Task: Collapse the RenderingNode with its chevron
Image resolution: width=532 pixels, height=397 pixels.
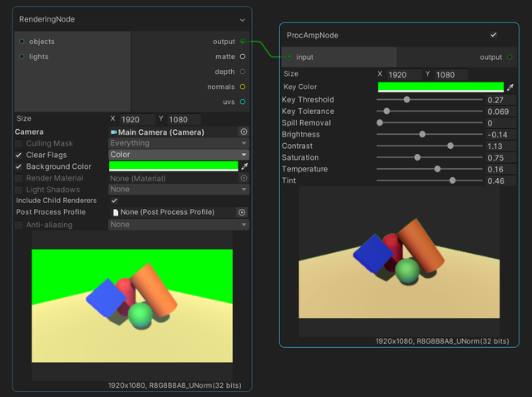Action: tap(242, 18)
